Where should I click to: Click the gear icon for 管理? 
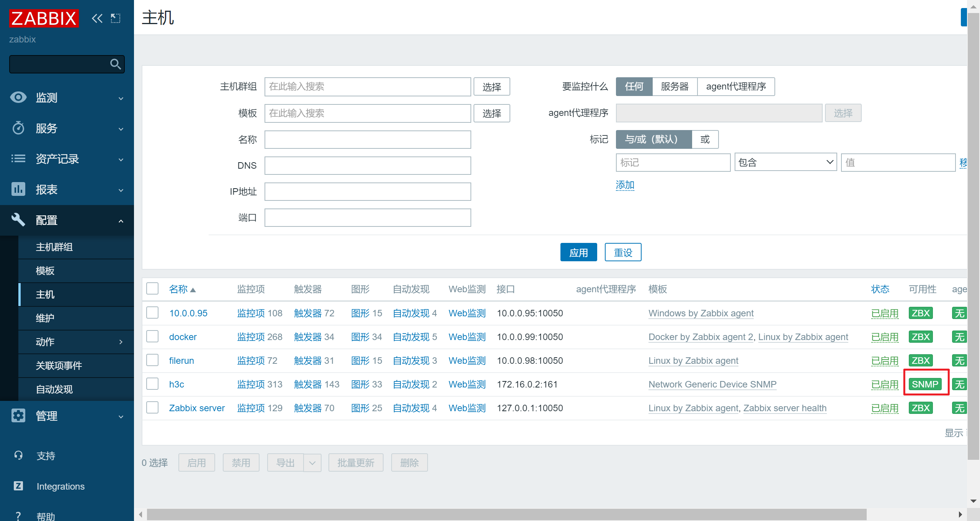tap(18, 415)
